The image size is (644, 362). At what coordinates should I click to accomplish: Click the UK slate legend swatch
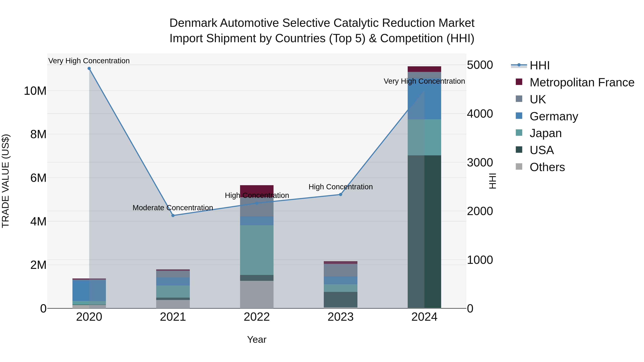click(x=519, y=99)
